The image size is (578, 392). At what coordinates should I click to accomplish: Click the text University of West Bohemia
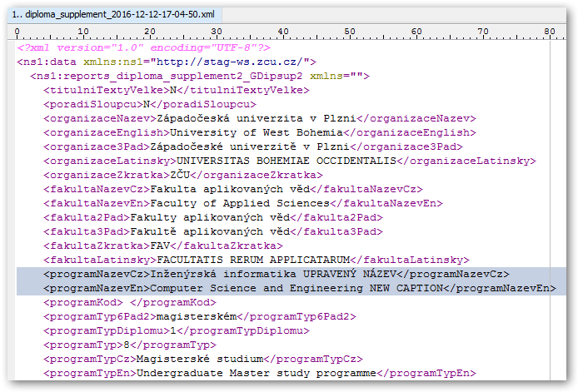[257, 132]
